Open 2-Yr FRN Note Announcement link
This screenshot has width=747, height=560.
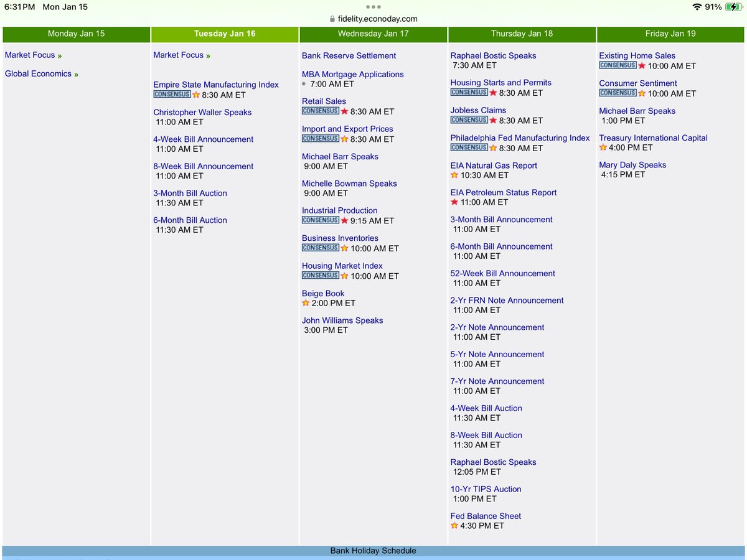tap(507, 300)
